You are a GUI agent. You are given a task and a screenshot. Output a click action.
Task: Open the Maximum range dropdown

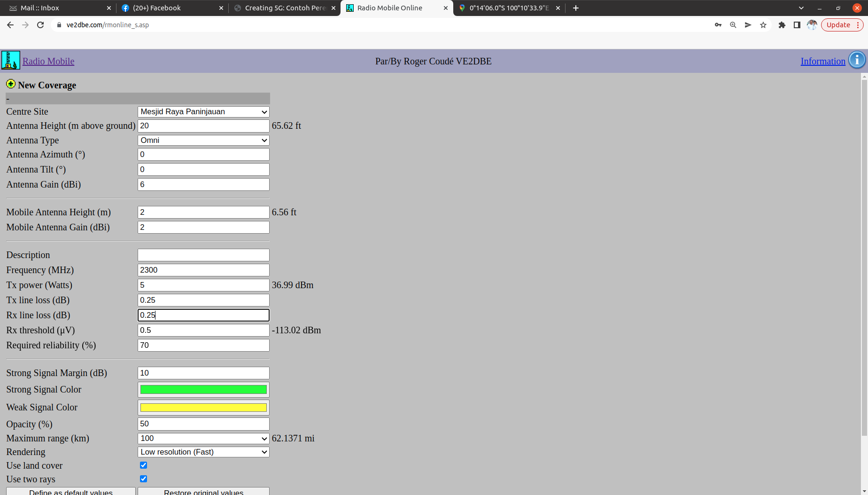[203, 438]
